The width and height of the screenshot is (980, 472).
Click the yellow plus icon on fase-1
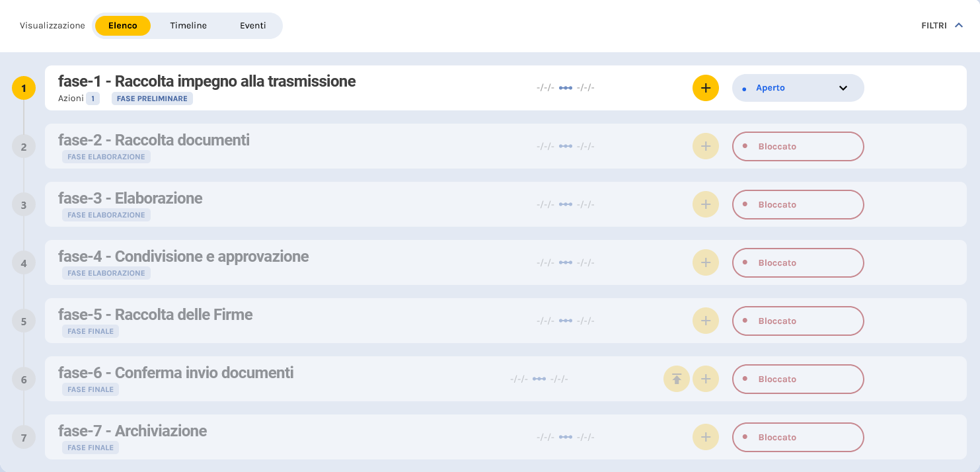(x=705, y=87)
